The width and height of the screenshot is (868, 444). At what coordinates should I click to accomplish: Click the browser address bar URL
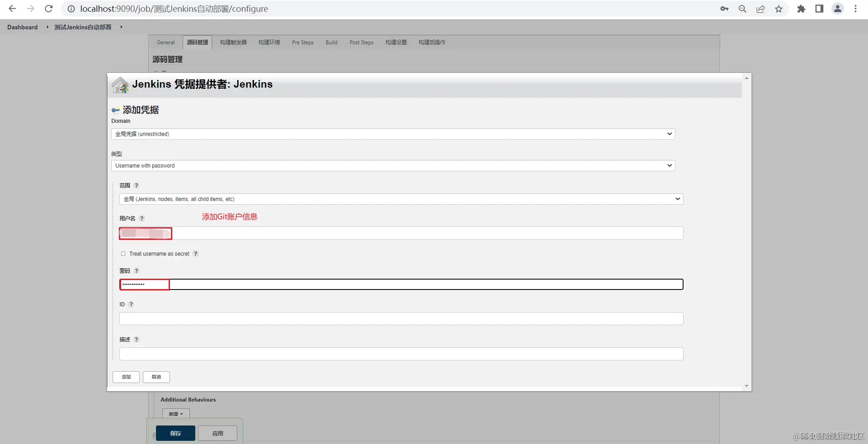pos(174,9)
